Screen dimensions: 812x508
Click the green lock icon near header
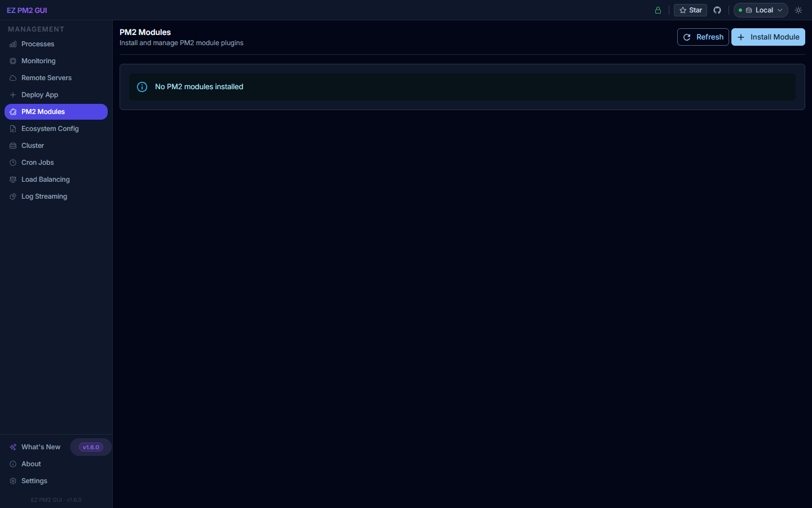(x=657, y=10)
